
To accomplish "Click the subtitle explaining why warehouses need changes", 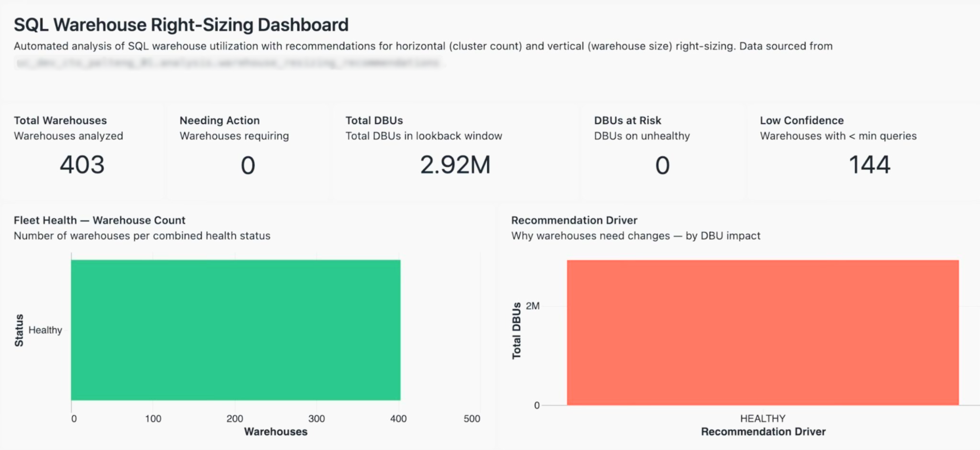I will click(x=635, y=236).
